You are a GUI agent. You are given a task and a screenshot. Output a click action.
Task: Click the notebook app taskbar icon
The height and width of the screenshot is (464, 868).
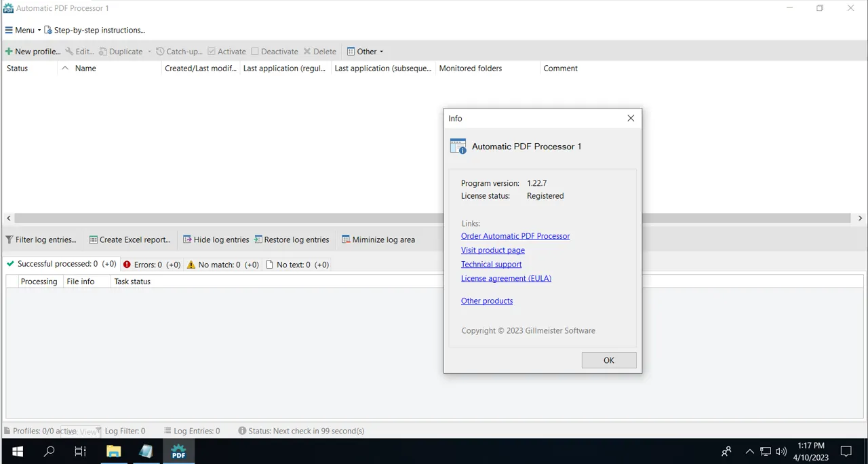(x=146, y=451)
